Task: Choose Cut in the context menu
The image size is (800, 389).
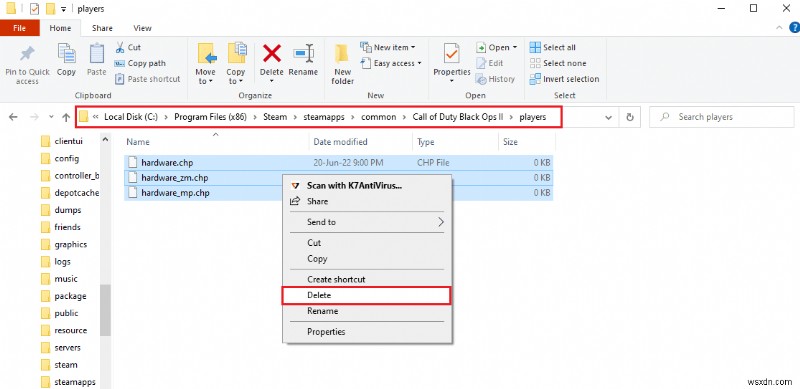Action: [367, 243]
